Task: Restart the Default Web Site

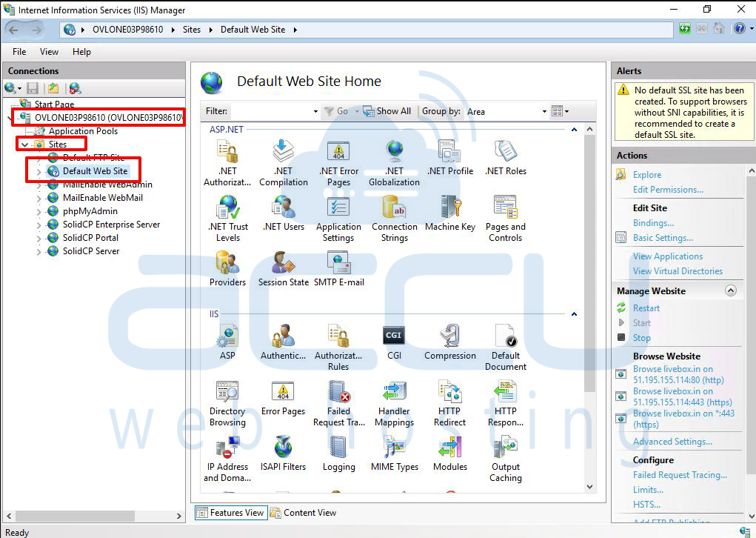Action: click(x=646, y=308)
